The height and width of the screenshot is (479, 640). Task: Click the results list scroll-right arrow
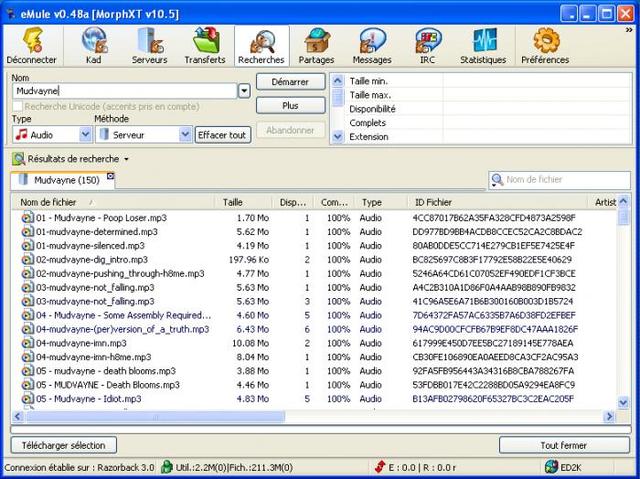[x=609, y=417]
